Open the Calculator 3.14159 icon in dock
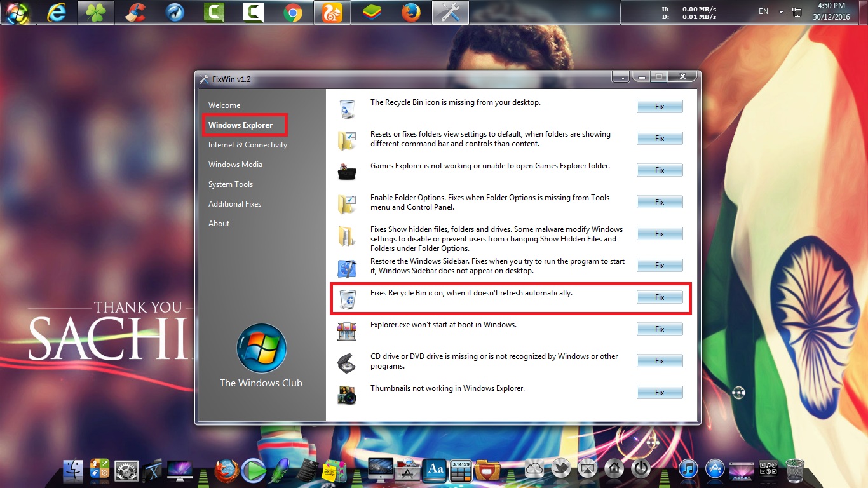The height and width of the screenshot is (488, 868). (461, 470)
